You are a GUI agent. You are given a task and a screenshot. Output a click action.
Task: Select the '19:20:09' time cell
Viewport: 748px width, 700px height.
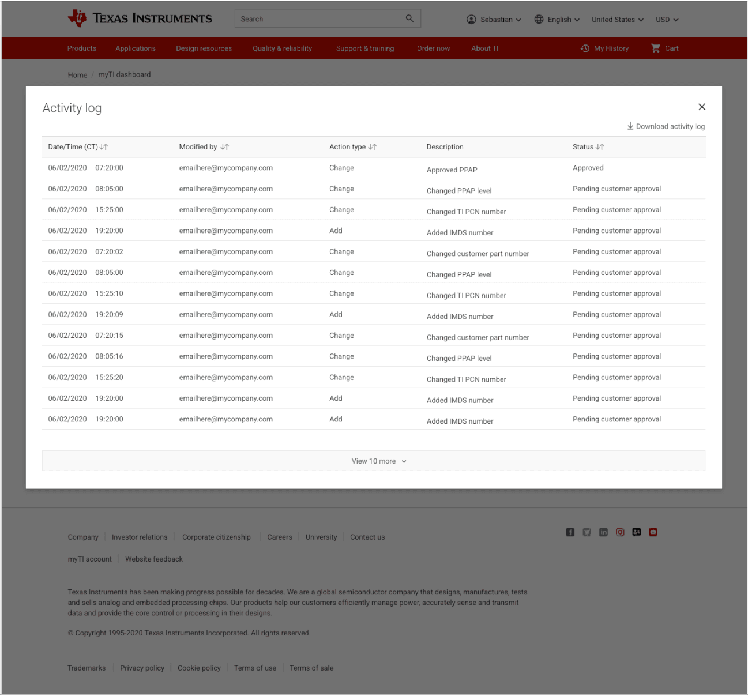click(109, 314)
